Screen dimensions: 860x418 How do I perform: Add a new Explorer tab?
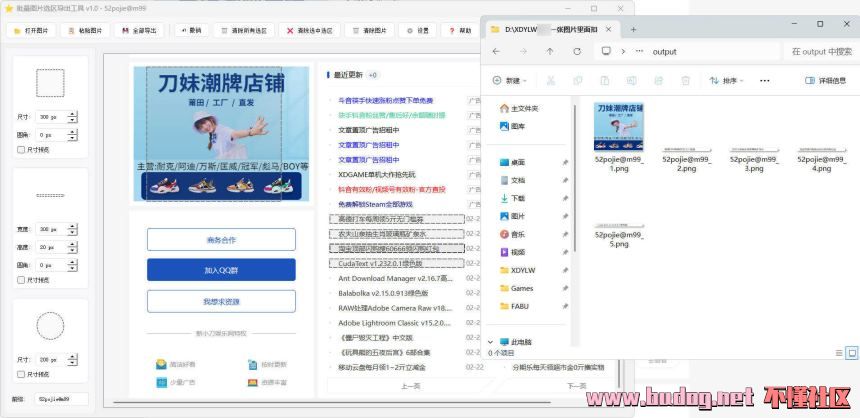pyautogui.click(x=633, y=30)
